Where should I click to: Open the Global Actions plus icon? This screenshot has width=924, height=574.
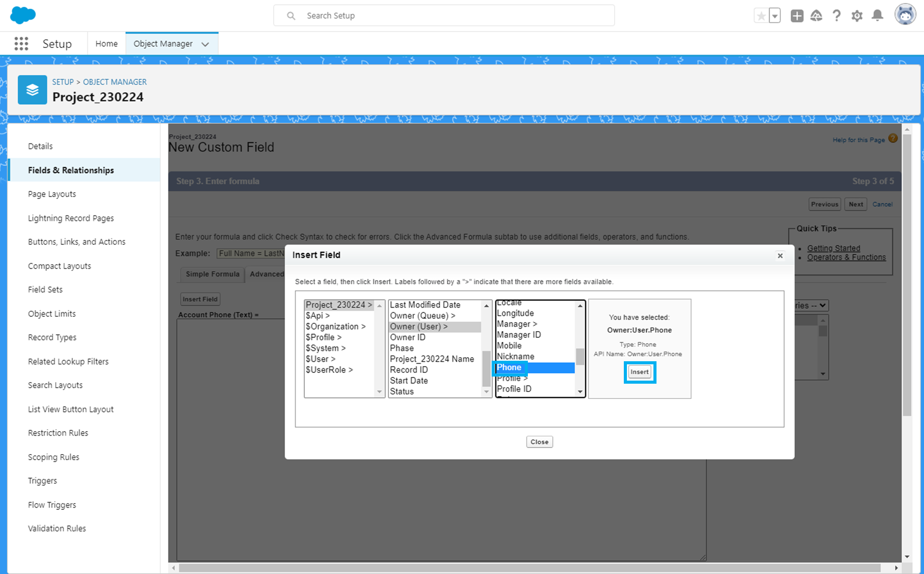[797, 16]
